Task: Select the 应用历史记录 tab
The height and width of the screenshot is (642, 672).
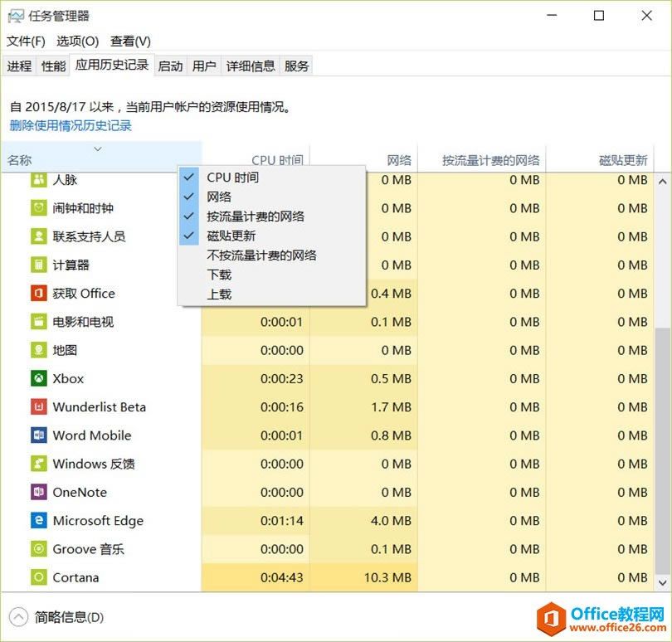Action: click(112, 65)
